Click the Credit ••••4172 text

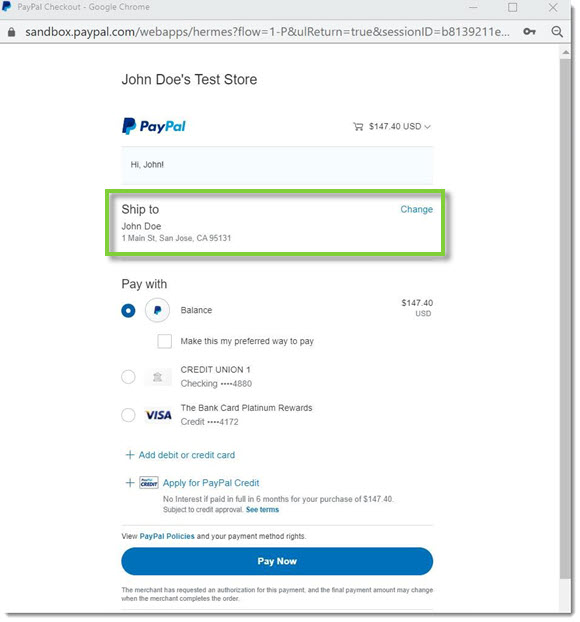[x=209, y=422]
